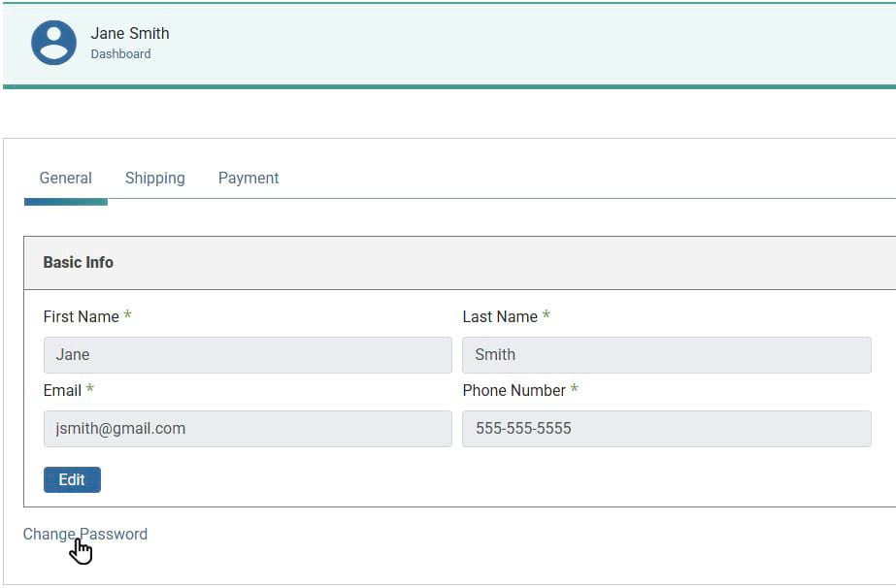Click the user avatar profile icon

(x=53, y=43)
